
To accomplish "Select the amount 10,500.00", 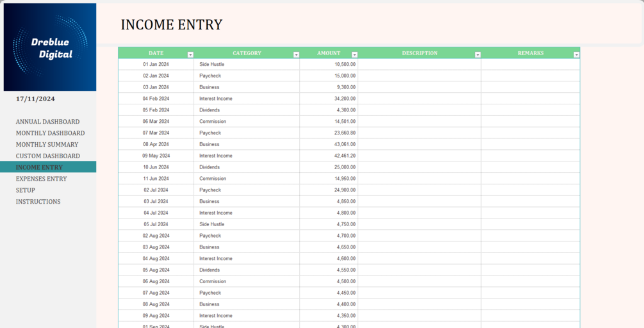I will coord(329,65).
